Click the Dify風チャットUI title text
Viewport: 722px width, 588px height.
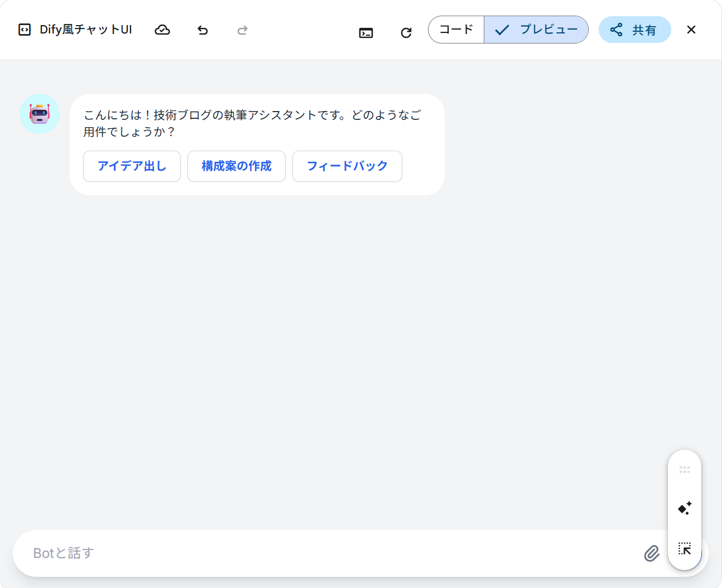click(x=86, y=30)
